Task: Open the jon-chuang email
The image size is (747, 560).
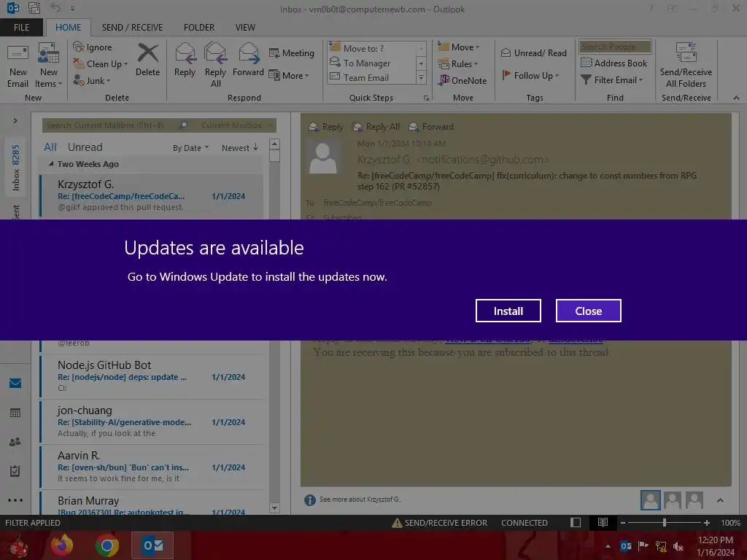Action: tap(152, 421)
